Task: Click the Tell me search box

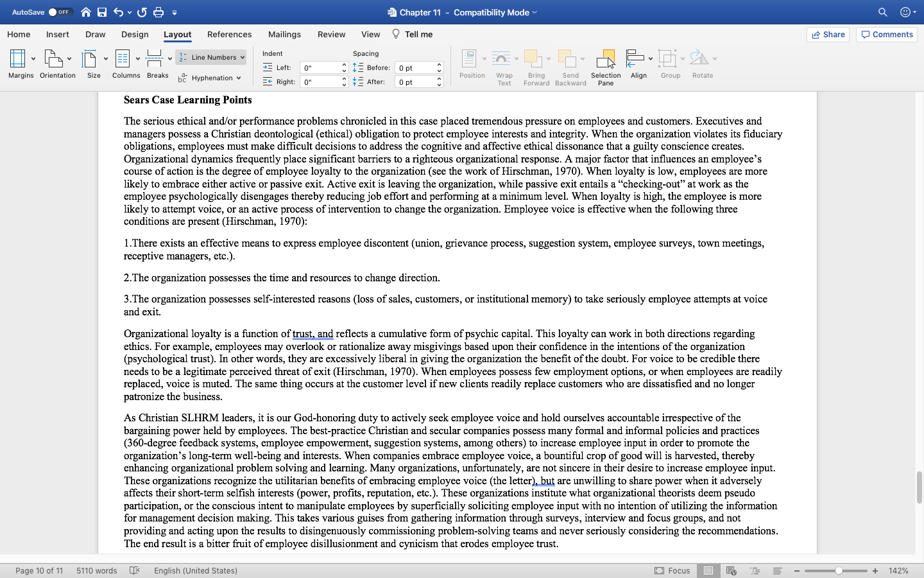Action: coord(412,34)
